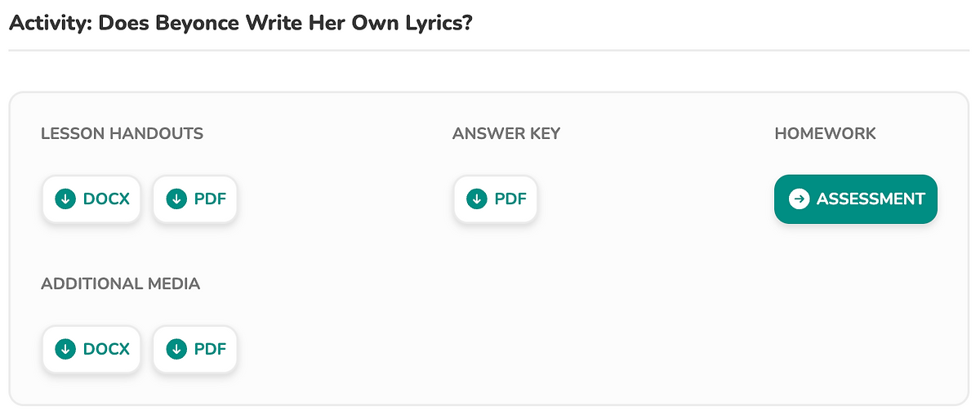Download the Additional Media DOCX file
Screen dimensions: 980x420
pyautogui.click(x=91, y=349)
